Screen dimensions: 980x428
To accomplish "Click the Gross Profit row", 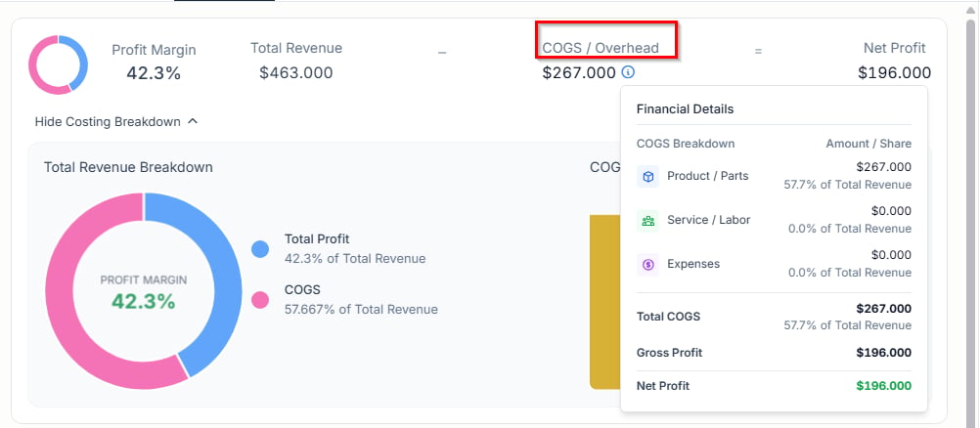I will click(x=774, y=353).
